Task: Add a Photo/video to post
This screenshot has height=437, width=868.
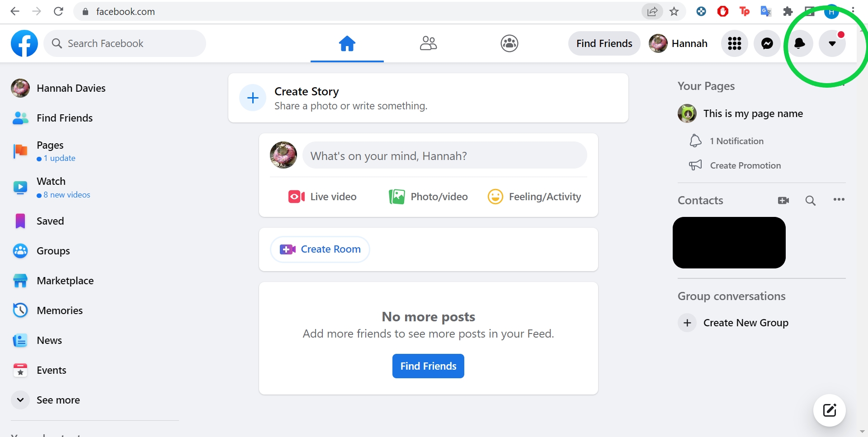Action: tap(428, 197)
